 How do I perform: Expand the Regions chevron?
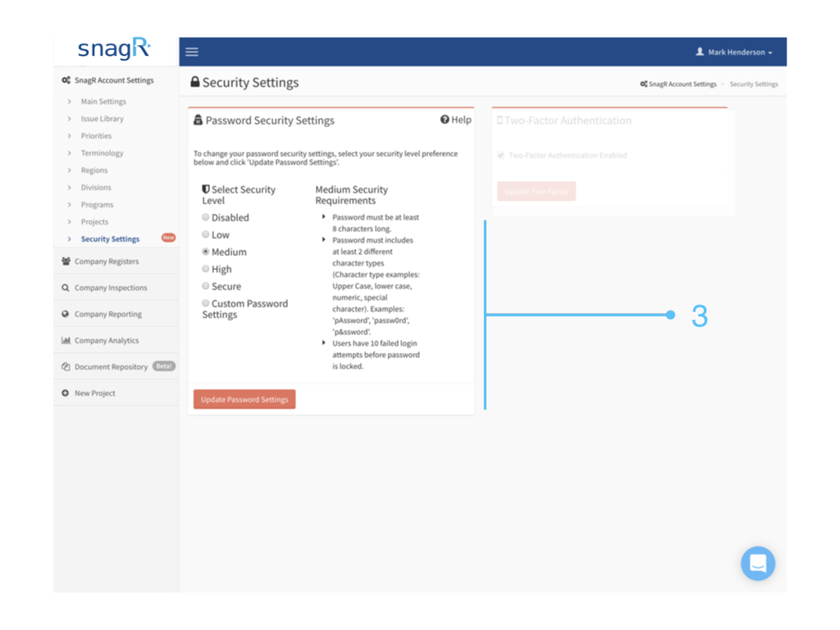(x=69, y=170)
